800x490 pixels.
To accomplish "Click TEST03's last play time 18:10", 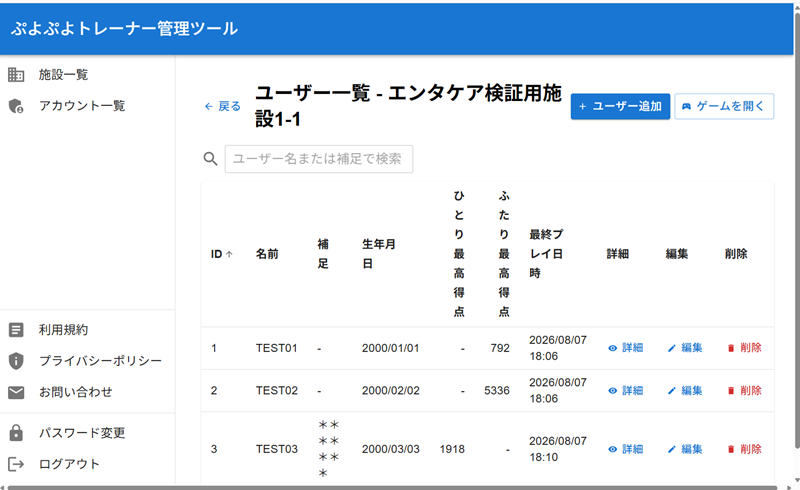I will click(x=544, y=457).
